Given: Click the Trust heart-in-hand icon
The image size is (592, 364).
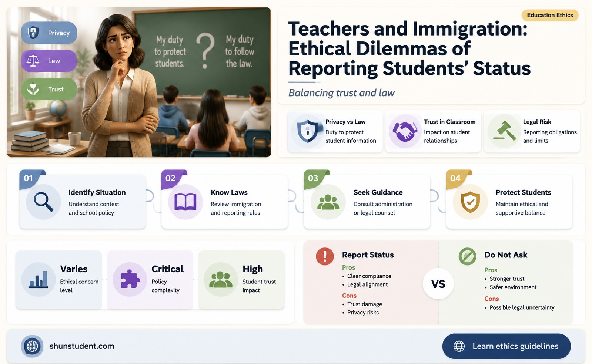Looking at the screenshot, I should point(33,89).
